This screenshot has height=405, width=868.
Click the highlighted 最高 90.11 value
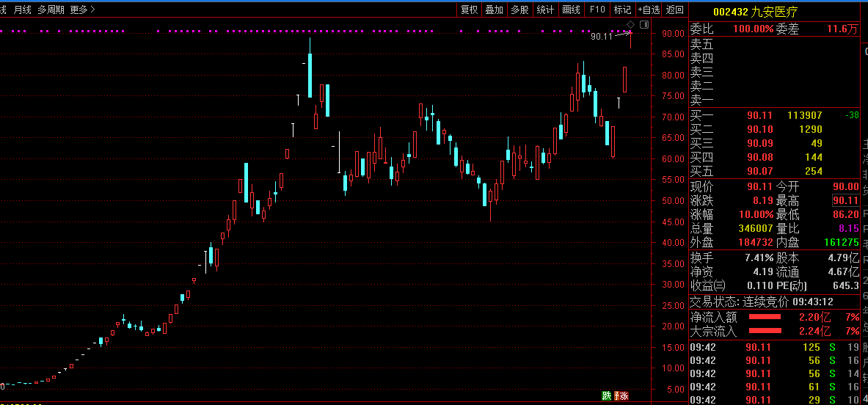tap(845, 200)
